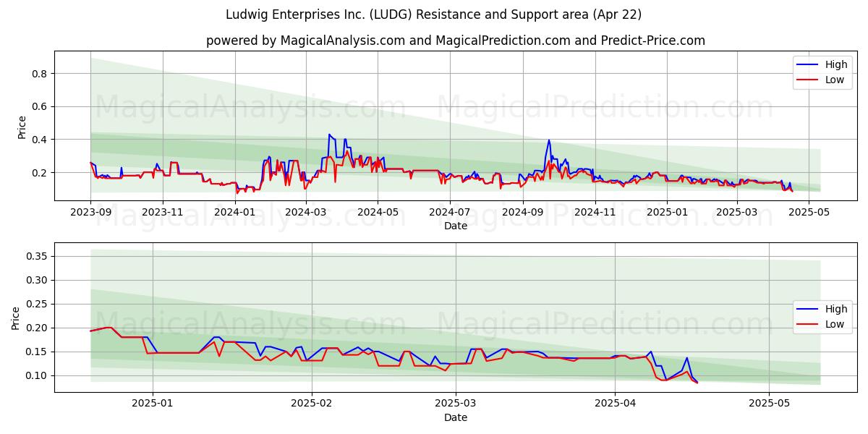Viewport: 868px width, 434px height.
Task: Click the '0.10' price tick label
Action: (x=36, y=375)
